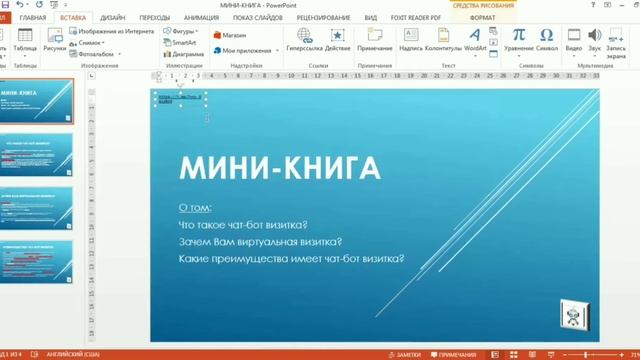
Task: Expand the Фигуры shapes dropdown
Action: tap(197, 31)
